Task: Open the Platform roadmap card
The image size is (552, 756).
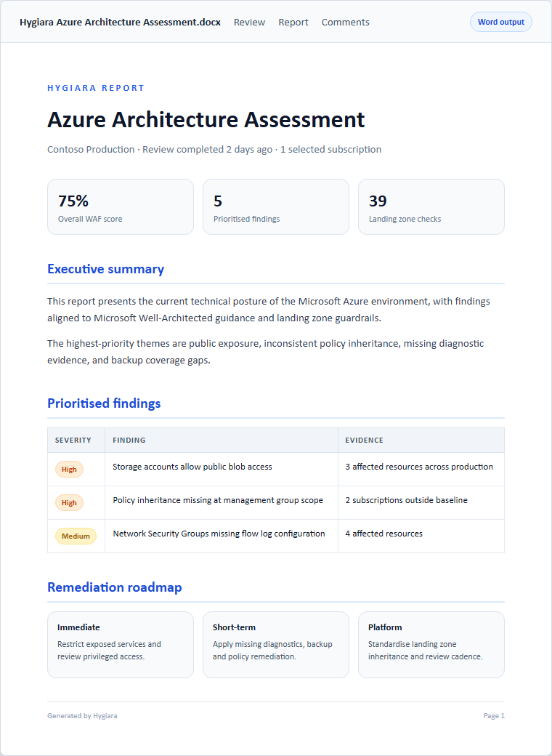Action: tap(431, 645)
